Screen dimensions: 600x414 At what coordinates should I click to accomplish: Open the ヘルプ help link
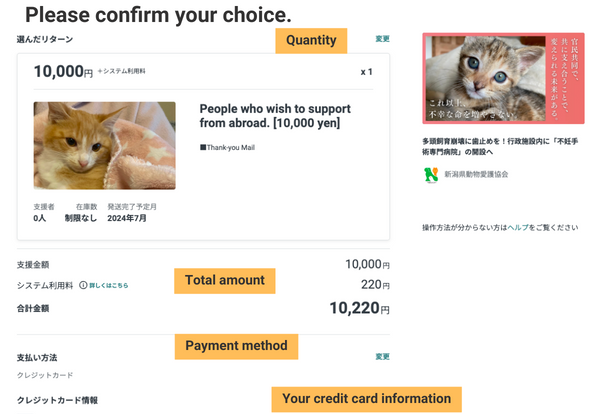point(518,228)
